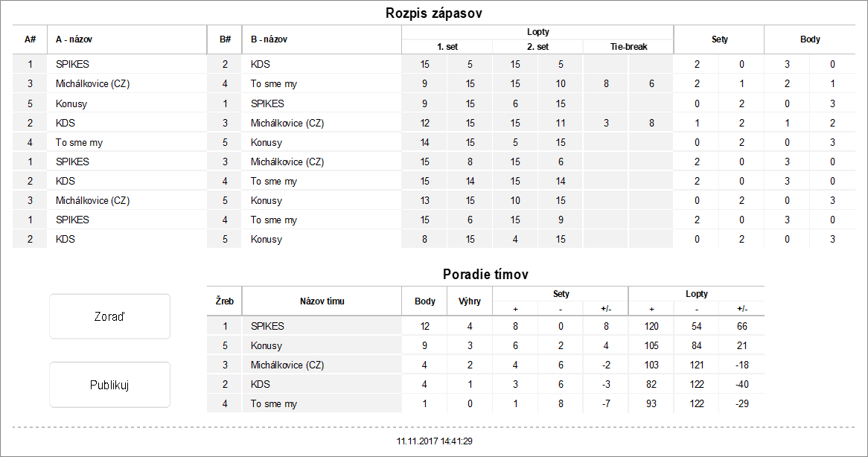Click the A - názov column header
The image size is (868, 457).
click(74, 39)
